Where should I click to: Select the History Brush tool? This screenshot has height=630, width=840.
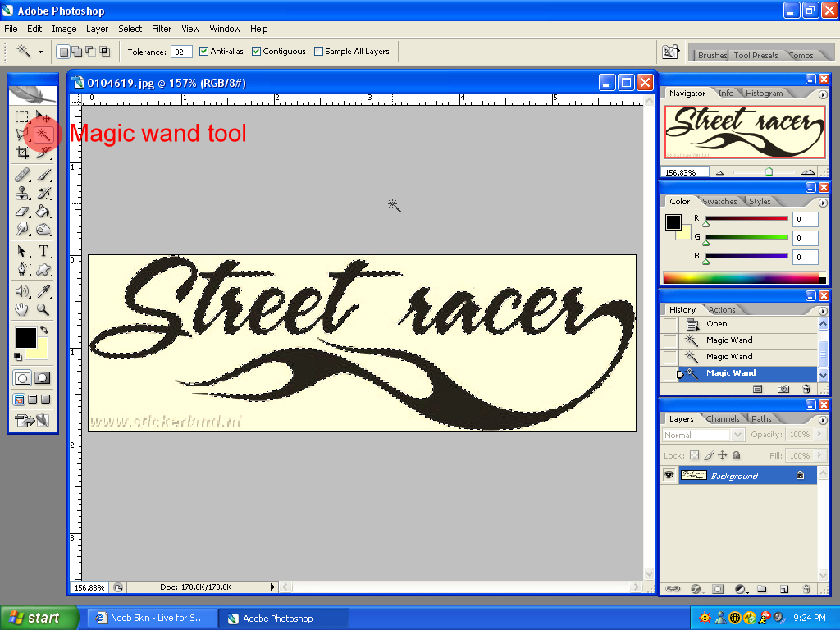[x=43, y=193]
